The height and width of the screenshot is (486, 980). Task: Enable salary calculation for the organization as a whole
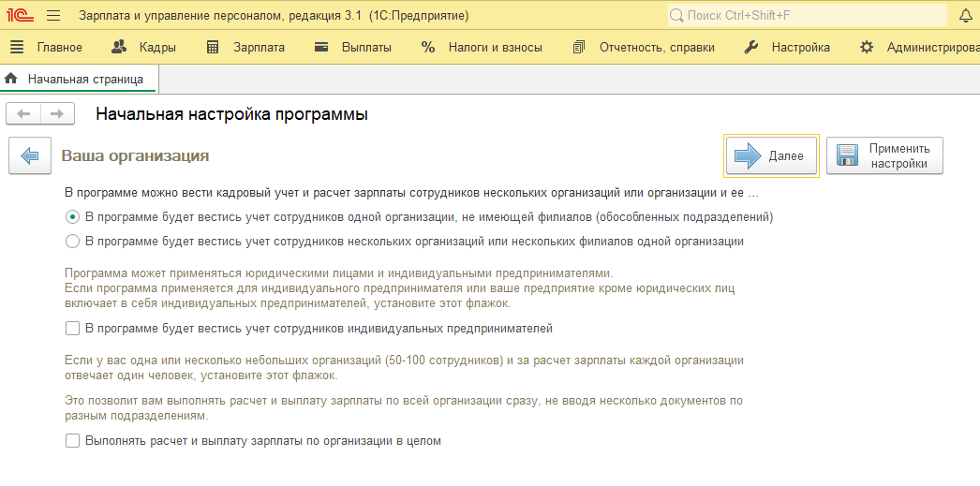[x=253, y=440]
